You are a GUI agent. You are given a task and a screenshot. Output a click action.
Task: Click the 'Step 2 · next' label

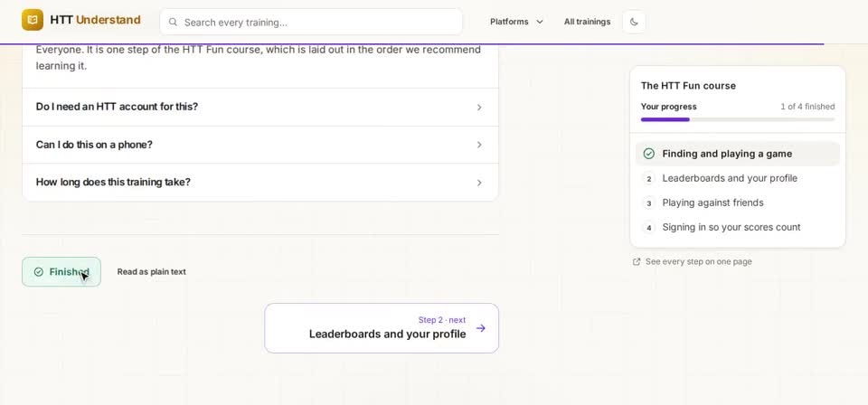point(442,320)
